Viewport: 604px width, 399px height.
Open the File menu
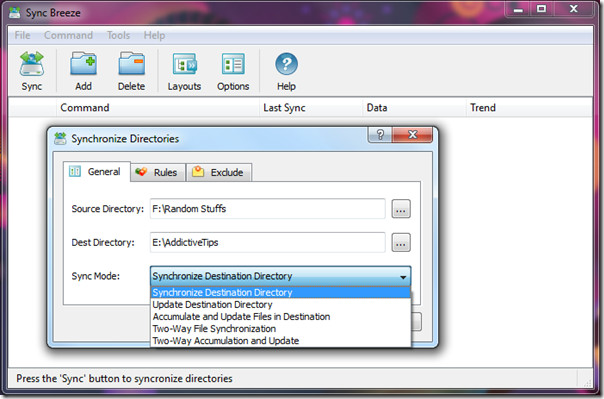22,35
